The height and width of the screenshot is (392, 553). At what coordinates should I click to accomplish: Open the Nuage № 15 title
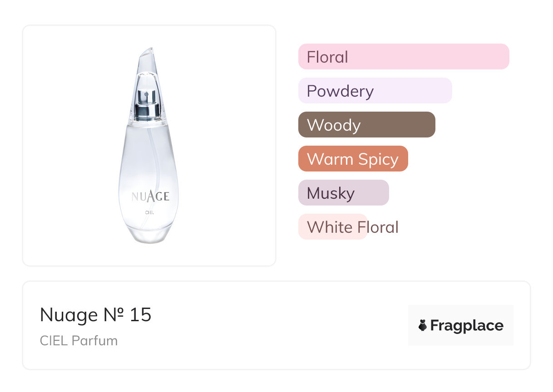[x=96, y=314]
